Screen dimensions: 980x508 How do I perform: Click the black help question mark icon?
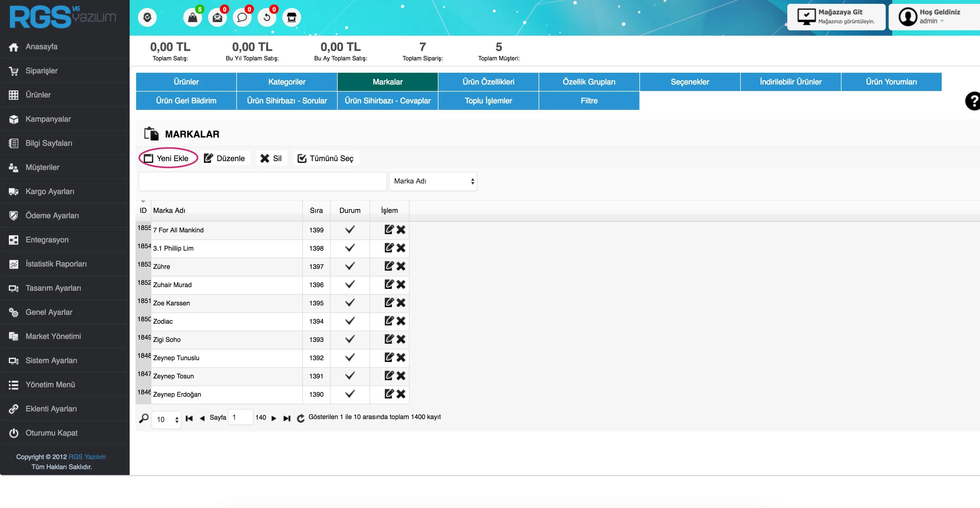point(973,101)
